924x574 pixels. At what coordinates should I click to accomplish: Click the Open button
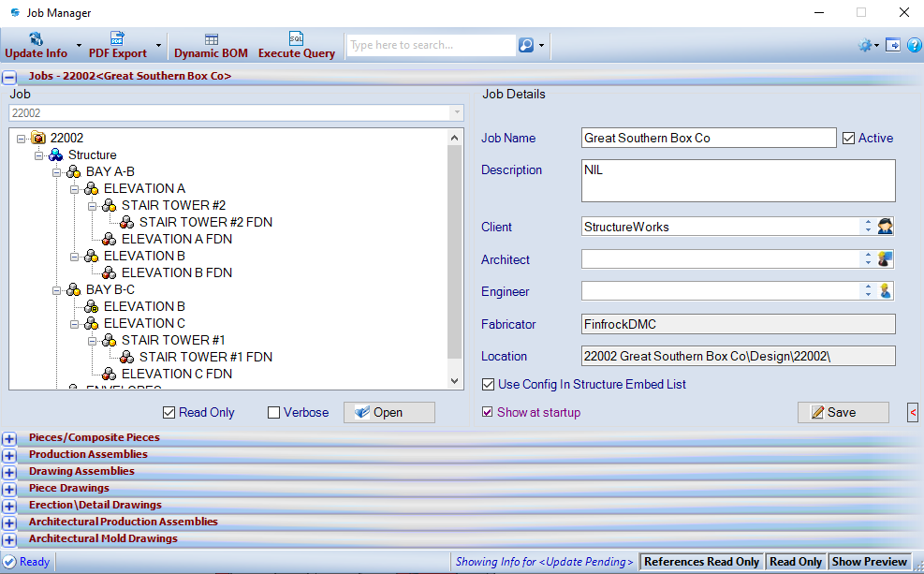(x=389, y=413)
